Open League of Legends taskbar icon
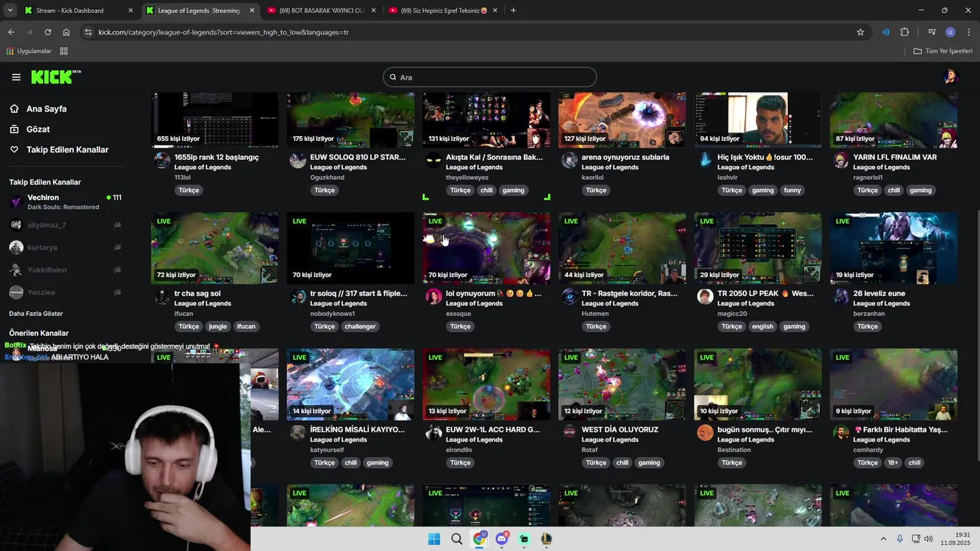The width and height of the screenshot is (980, 551). [x=546, y=539]
